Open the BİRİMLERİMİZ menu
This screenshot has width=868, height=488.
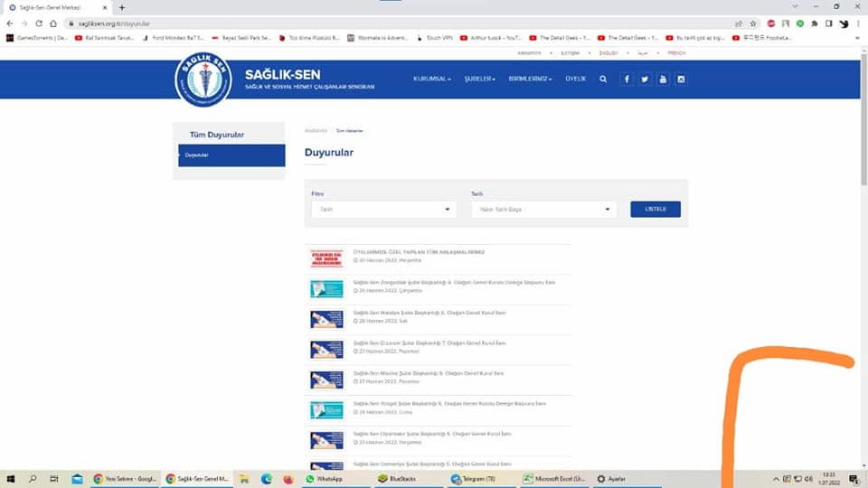[x=531, y=80]
